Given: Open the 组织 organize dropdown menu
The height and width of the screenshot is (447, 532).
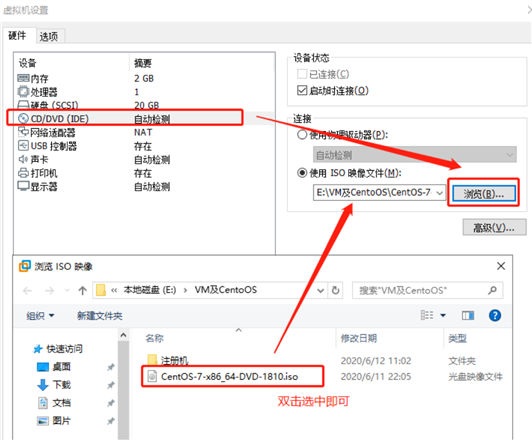Looking at the screenshot, I should tap(40, 316).
